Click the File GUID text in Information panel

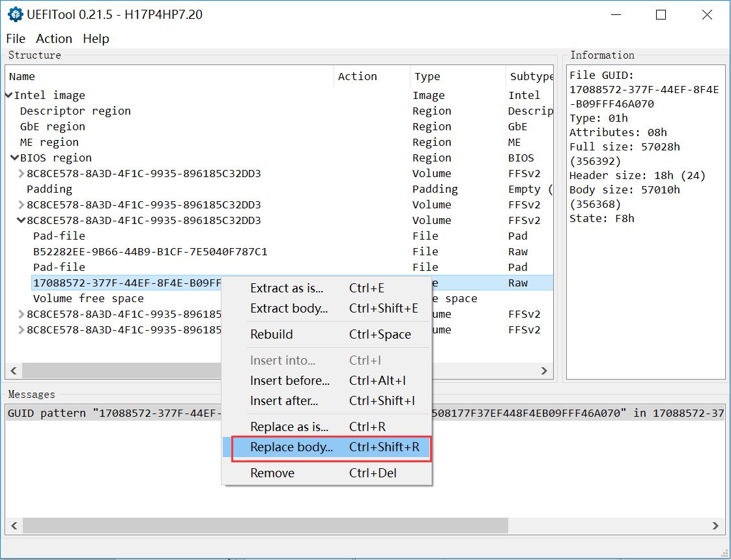(644, 89)
